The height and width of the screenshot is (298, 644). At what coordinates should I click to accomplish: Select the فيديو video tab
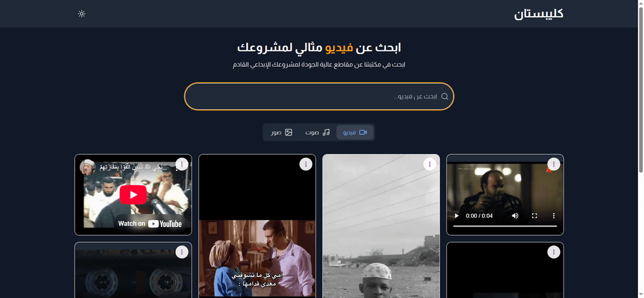coord(355,133)
